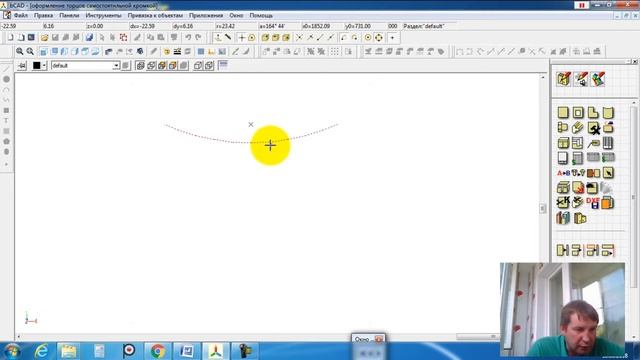Open the layer name dropdown showing default

point(85,65)
